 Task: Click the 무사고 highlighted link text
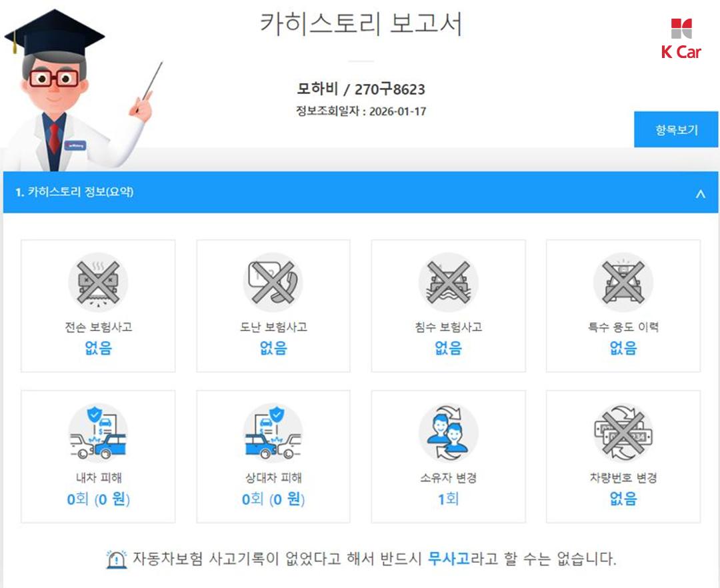449,559
